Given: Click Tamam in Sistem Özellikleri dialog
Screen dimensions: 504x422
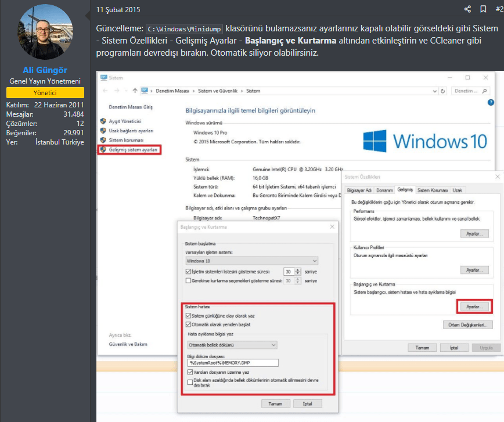Looking at the screenshot, I should click(422, 348).
